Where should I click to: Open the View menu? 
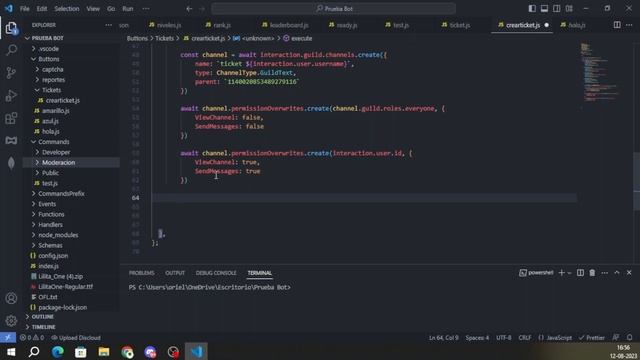pos(93,9)
